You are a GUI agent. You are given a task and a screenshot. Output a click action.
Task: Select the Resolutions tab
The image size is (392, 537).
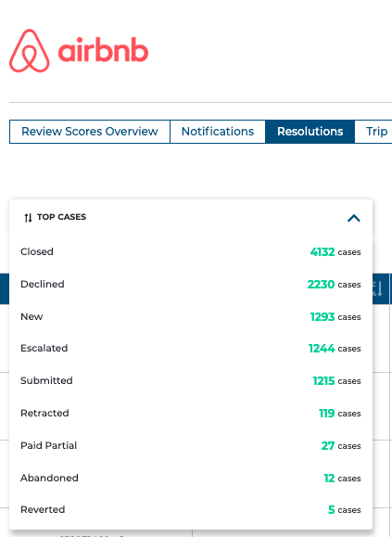(x=310, y=132)
